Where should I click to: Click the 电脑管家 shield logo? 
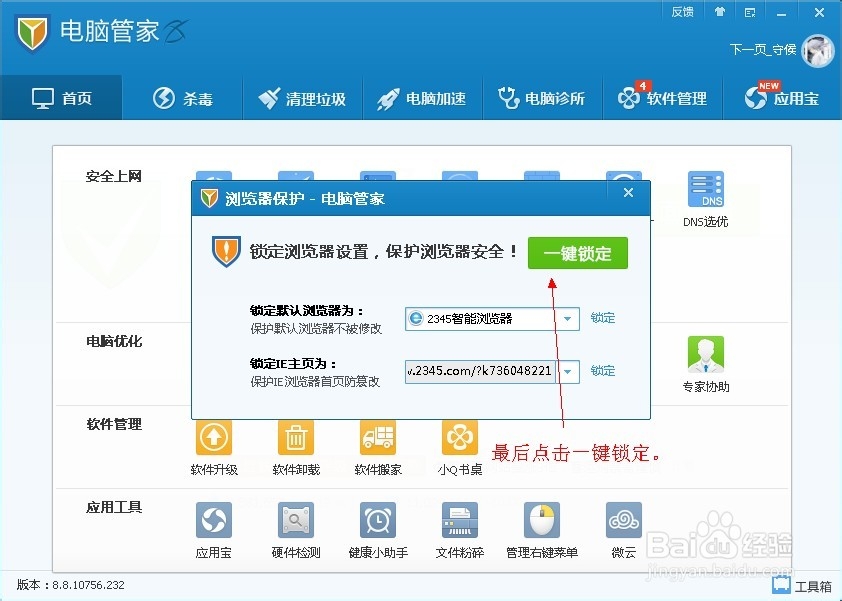coord(32,32)
